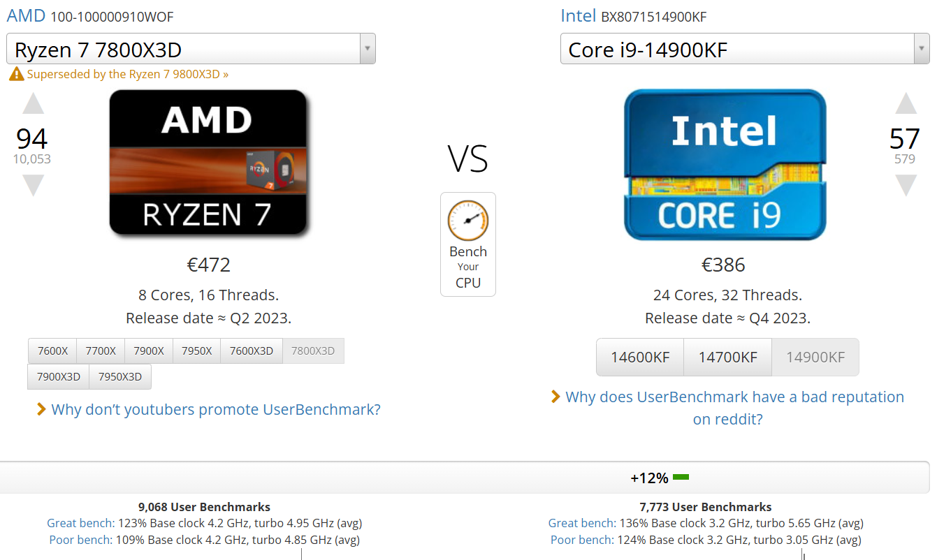Click the AMD brand link
Viewport: 937px width, 560px height.
[x=26, y=16]
